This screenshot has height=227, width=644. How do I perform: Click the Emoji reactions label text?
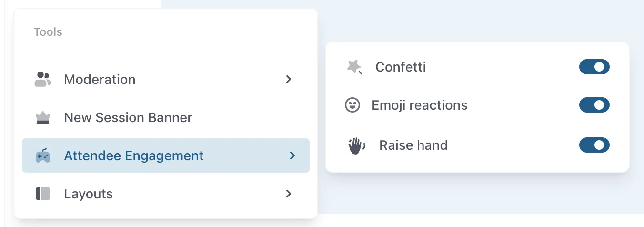420,105
